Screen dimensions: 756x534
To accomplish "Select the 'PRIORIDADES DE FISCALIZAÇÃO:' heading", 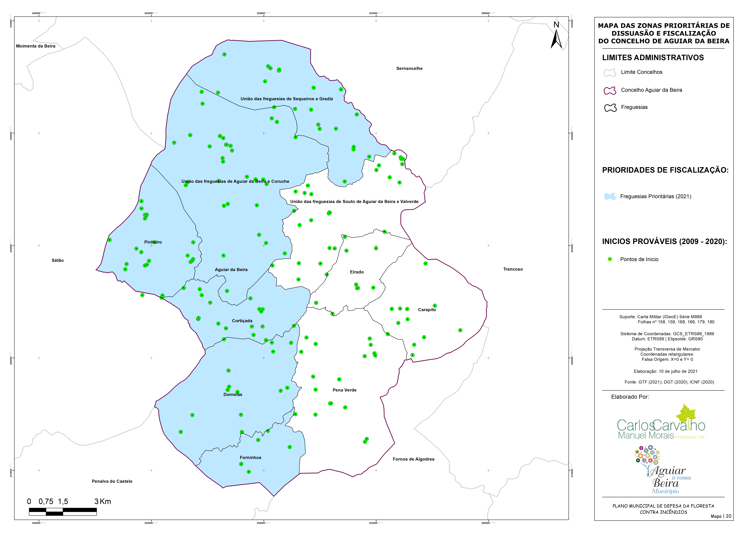I will (x=665, y=170).
